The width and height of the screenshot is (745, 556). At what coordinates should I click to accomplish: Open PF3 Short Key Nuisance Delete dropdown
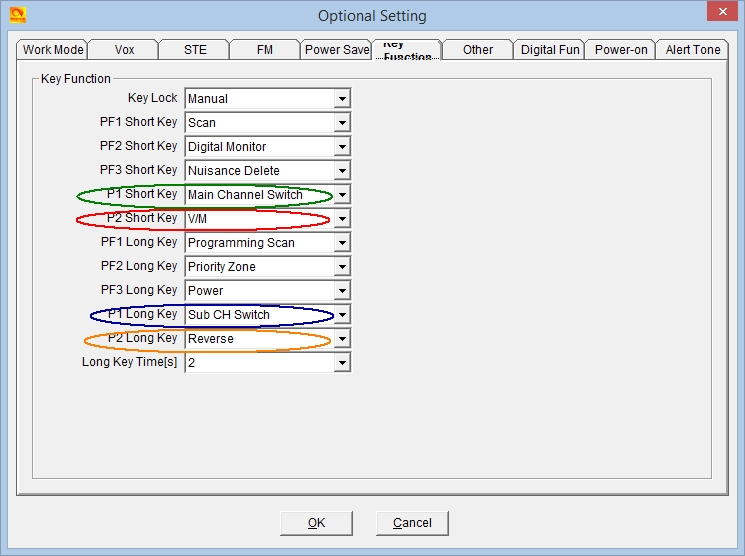pos(342,171)
